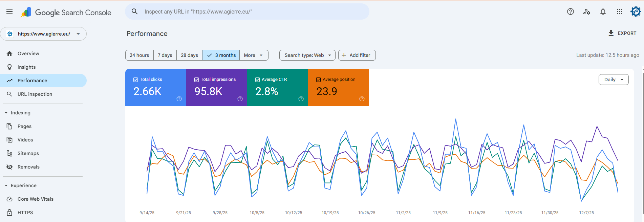Click the Performance trend icon
644x222 pixels.
(x=9, y=81)
